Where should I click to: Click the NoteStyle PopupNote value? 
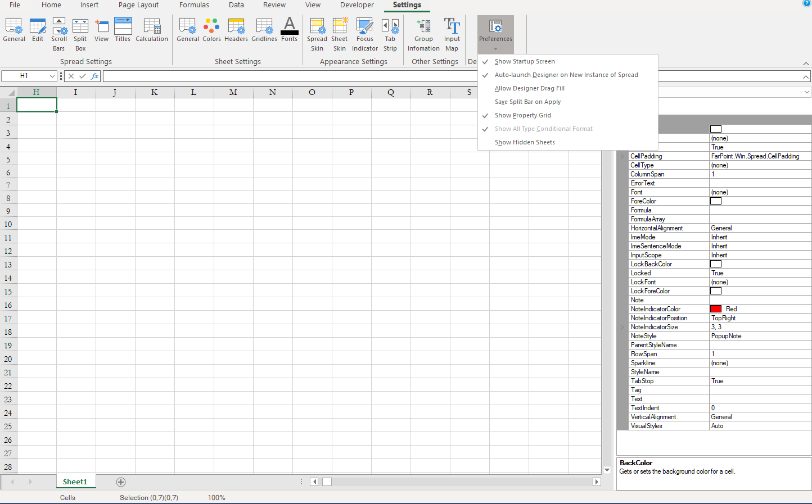760,336
